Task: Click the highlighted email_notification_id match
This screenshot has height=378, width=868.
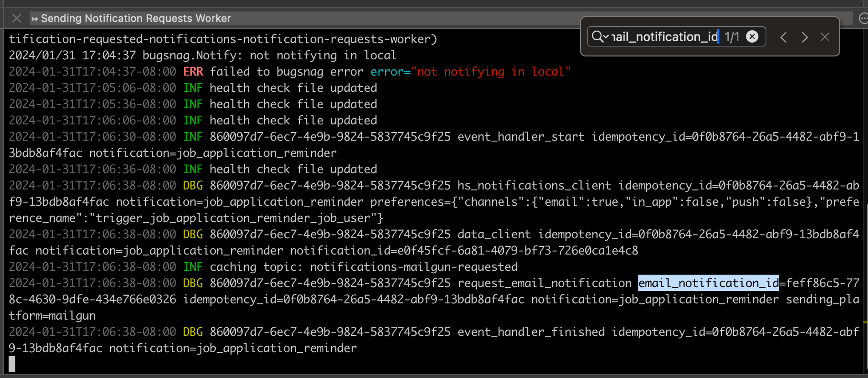Action: pyautogui.click(x=708, y=283)
